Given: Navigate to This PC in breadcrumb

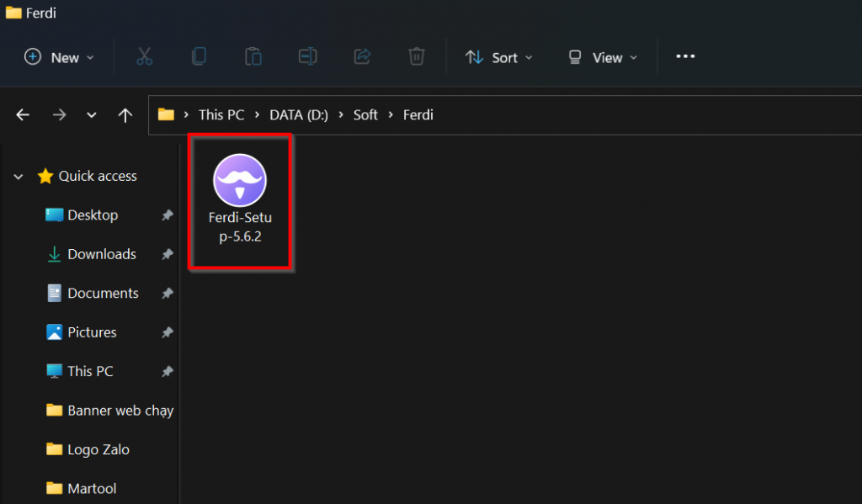Looking at the screenshot, I should tap(221, 115).
